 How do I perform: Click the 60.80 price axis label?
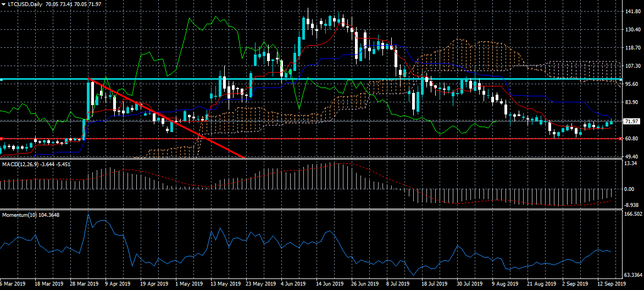631,139
